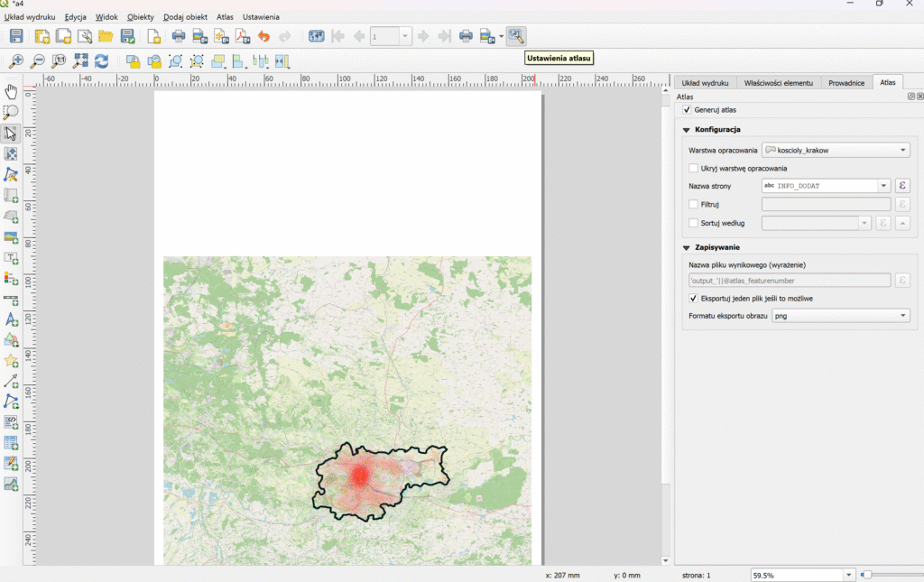Toggle the Sortuj według checkbox
The image size is (924, 582).
693,223
